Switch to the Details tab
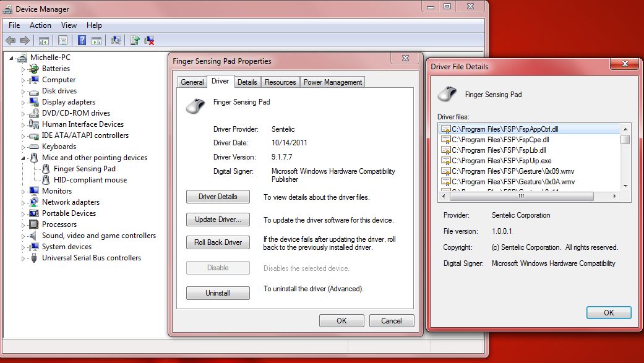The height and width of the screenshot is (363, 644). coord(247,82)
